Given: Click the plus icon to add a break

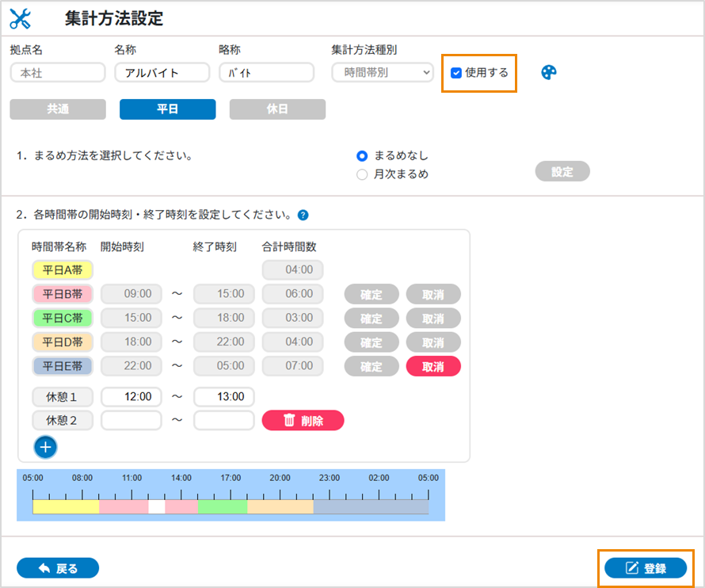Looking at the screenshot, I should [x=45, y=448].
